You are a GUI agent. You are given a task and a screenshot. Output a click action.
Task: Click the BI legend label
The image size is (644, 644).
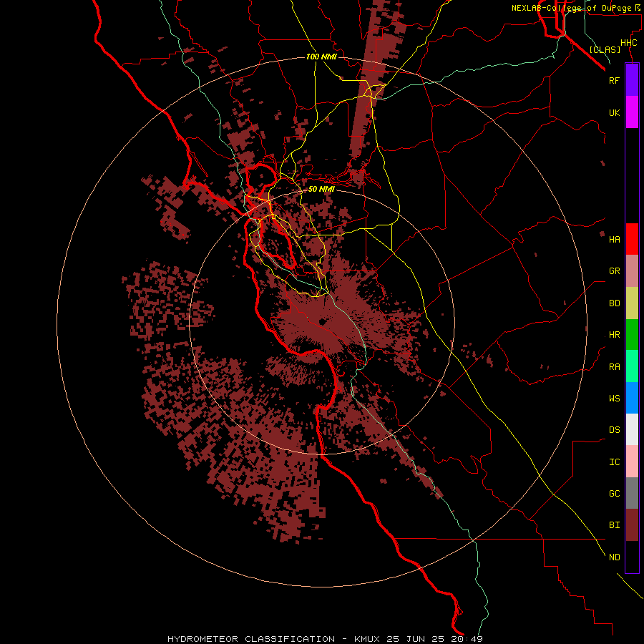click(x=614, y=525)
